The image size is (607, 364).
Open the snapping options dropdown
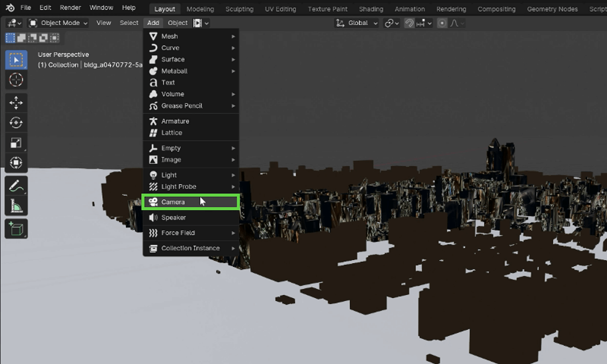[424, 23]
